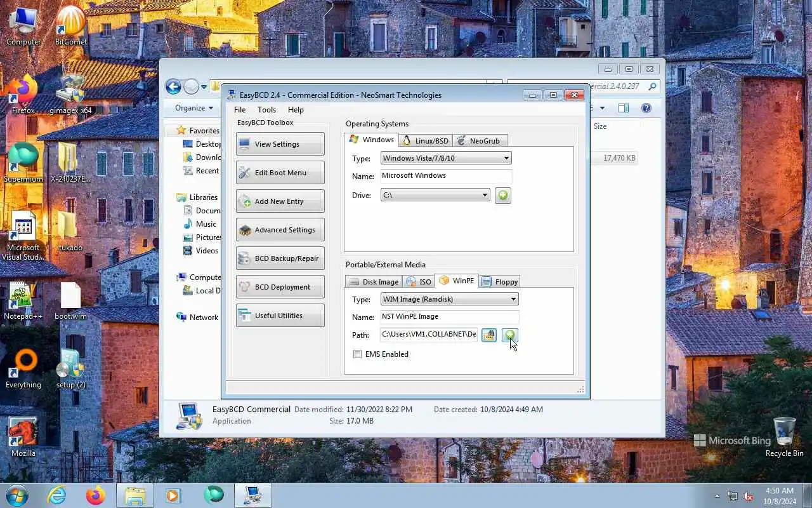
Task: Click green add entry icon beside Drive
Action: pyautogui.click(x=502, y=195)
